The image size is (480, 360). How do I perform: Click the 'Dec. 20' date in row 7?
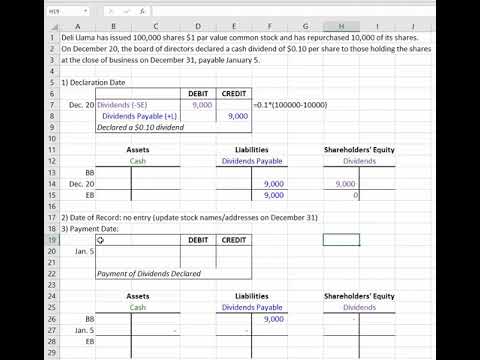click(82, 105)
